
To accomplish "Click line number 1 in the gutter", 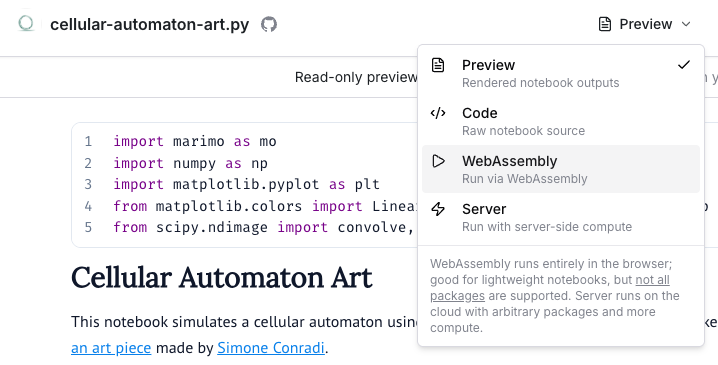I will pyautogui.click(x=88, y=142).
